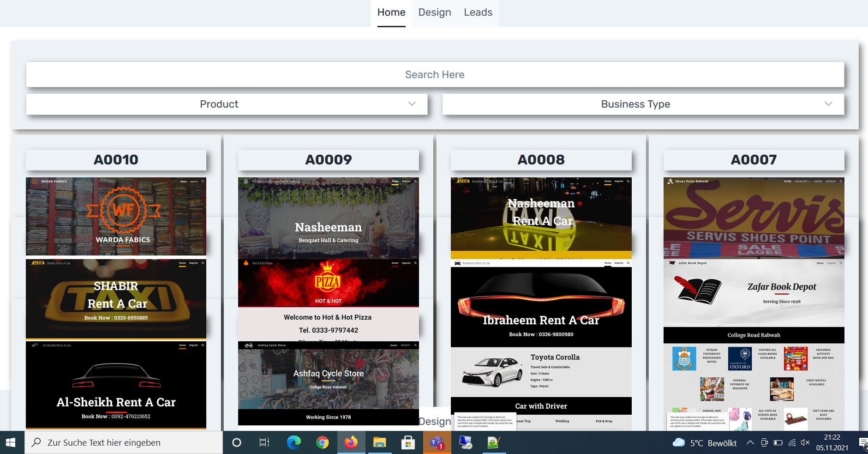Open the Ashfaq Cycle Store preview
The width and height of the screenshot is (868, 454).
coord(329,383)
